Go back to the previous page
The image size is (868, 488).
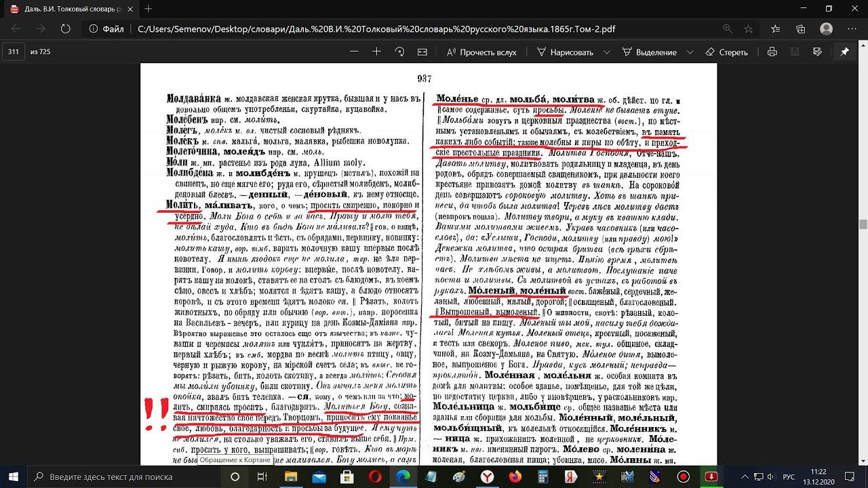click(x=16, y=29)
